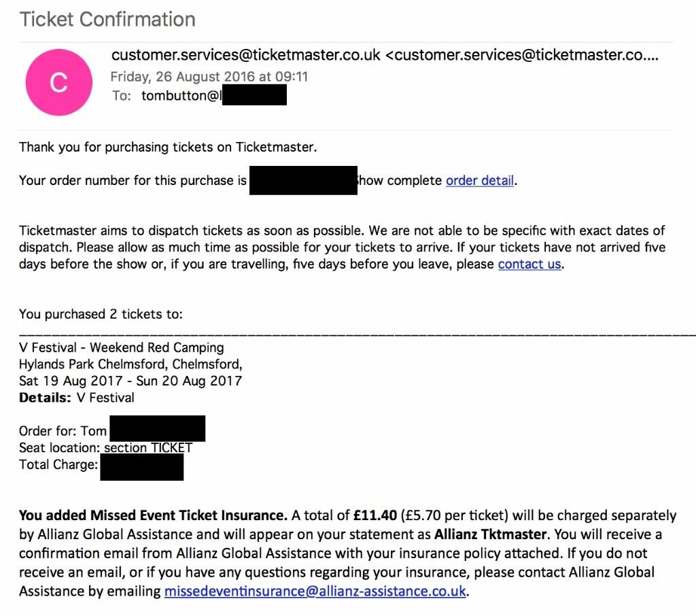This screenshot has width=696, height=616.
Task: Click the sender address customer.services@ticketmaster.co.uk
Action: coord(246,54)
